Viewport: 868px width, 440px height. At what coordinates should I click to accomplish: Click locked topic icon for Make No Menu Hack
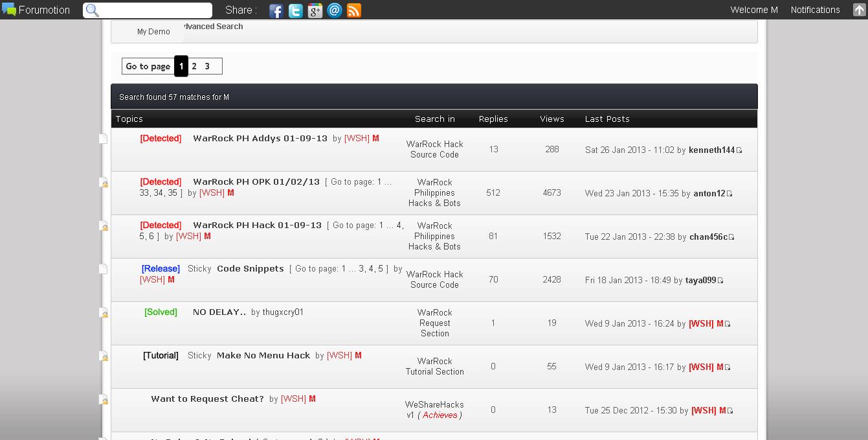click(x=103, y=356)
